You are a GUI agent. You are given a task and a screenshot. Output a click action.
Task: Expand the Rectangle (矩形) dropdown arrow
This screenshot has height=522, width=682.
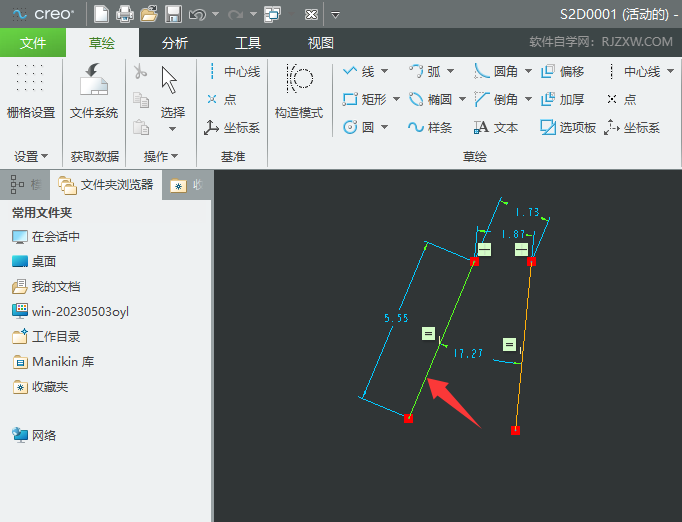(x=396, y=99)
